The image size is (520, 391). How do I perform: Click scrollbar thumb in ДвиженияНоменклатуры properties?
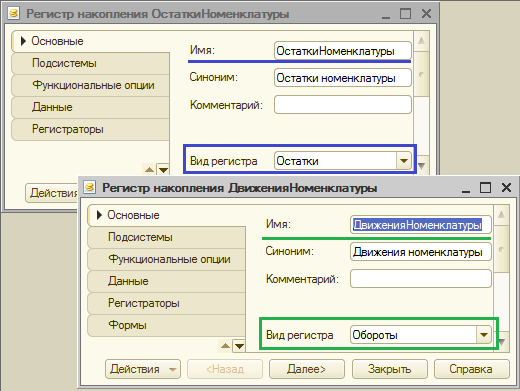pos(501,249)
